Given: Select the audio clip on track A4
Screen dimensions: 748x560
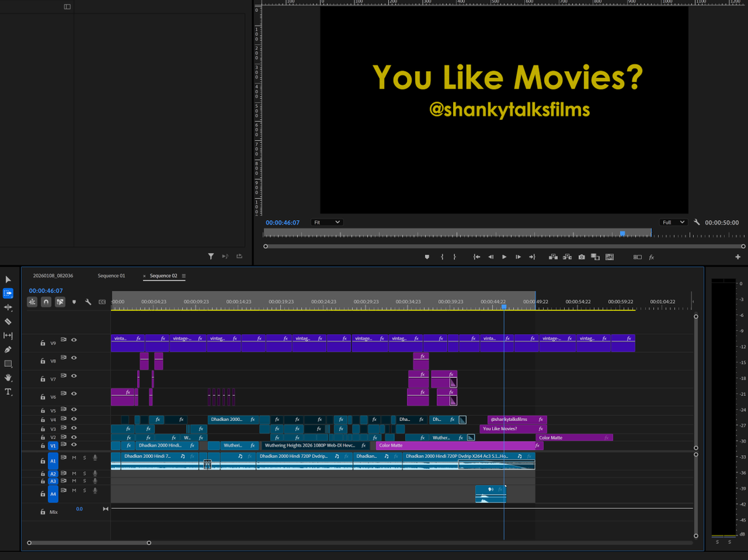Looking at the screenshot, I should point(491,494).
